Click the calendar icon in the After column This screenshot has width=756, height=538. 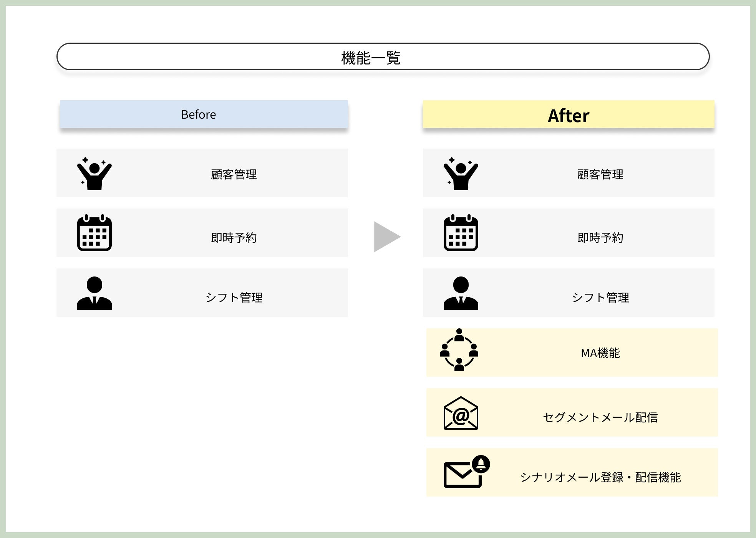coord(461,233)
